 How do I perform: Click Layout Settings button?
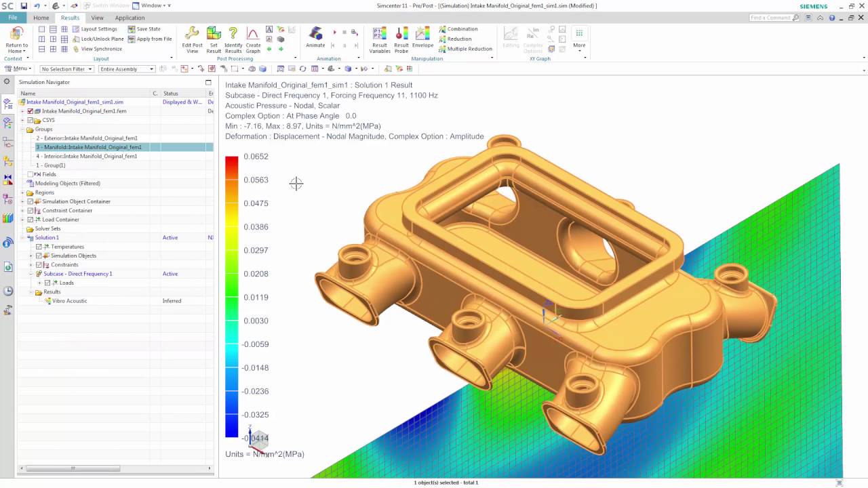point(95,29)
